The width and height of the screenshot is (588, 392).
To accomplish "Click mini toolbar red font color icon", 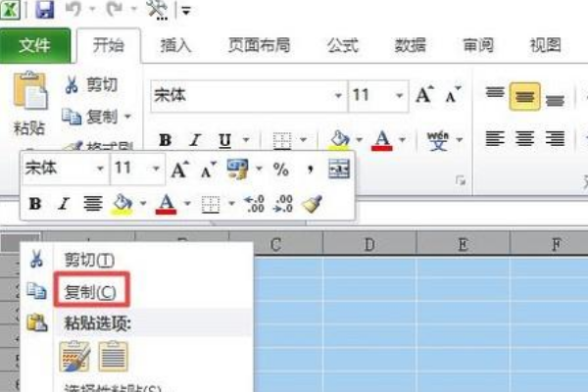I will [x=167, y=204].
